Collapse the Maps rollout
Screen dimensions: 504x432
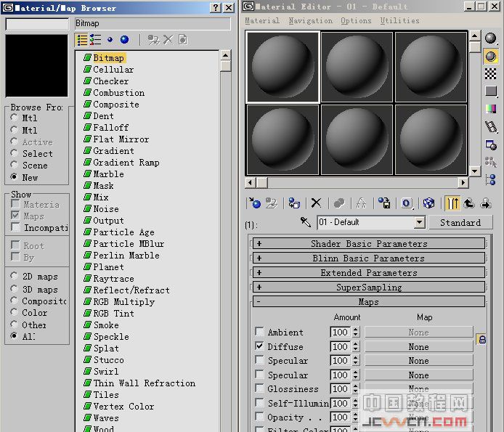369,301
